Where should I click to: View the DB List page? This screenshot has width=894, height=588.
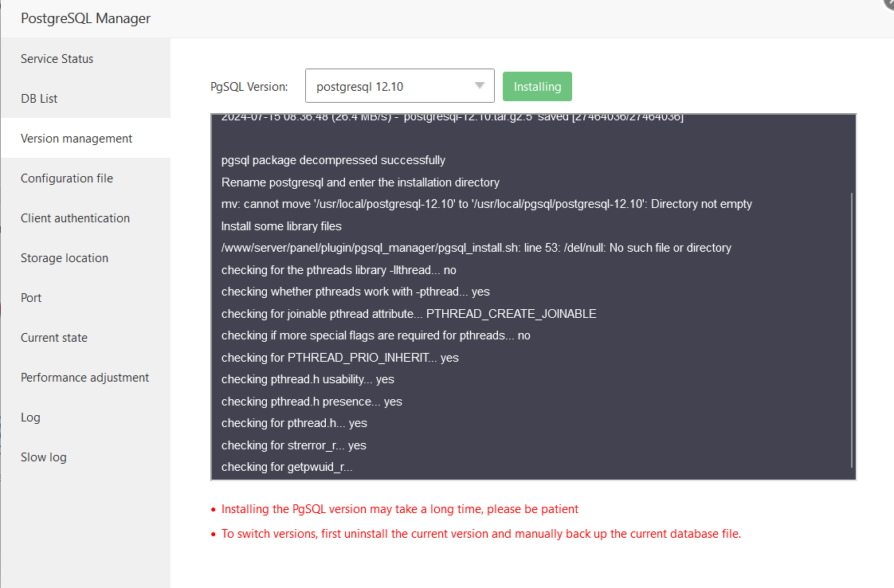pos(38,98)
